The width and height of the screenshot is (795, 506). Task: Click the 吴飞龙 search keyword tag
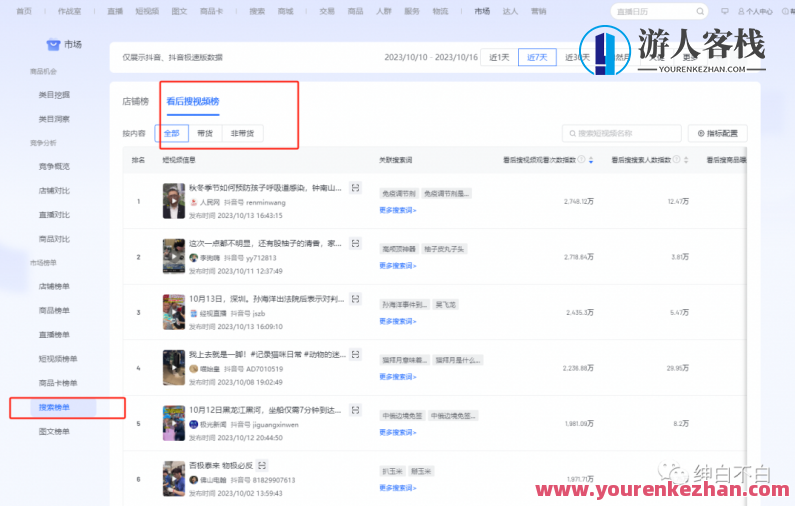[x=446, y=305]
